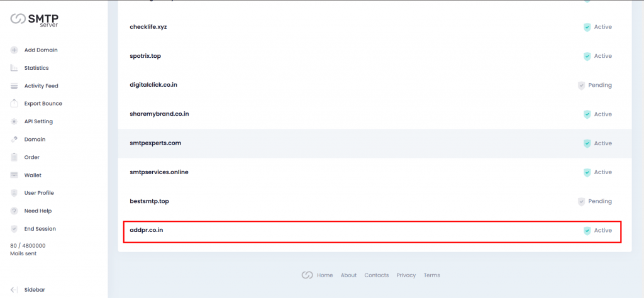Click the User Profile icon
This screenshot has height=298, width=644.
pyautogui.click(x=14, y=193)
